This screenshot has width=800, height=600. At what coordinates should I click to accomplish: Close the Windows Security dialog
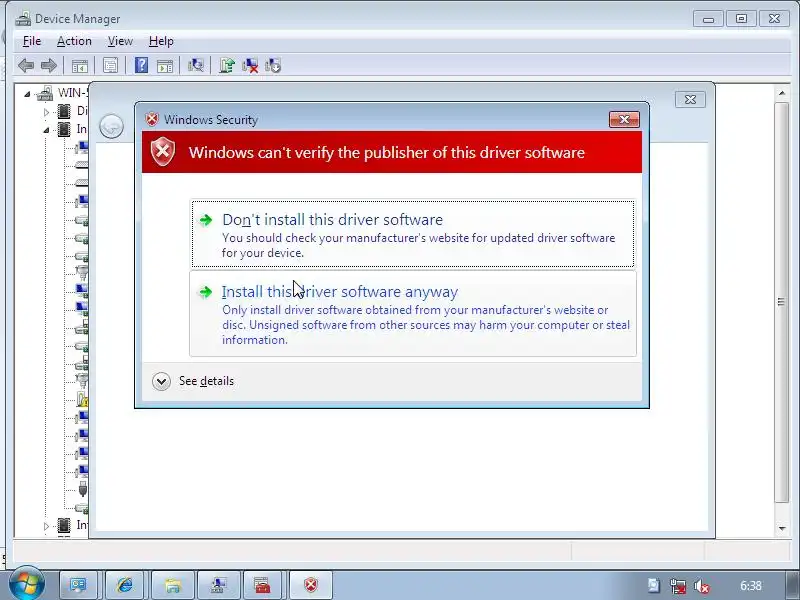(x=624, y=119)
